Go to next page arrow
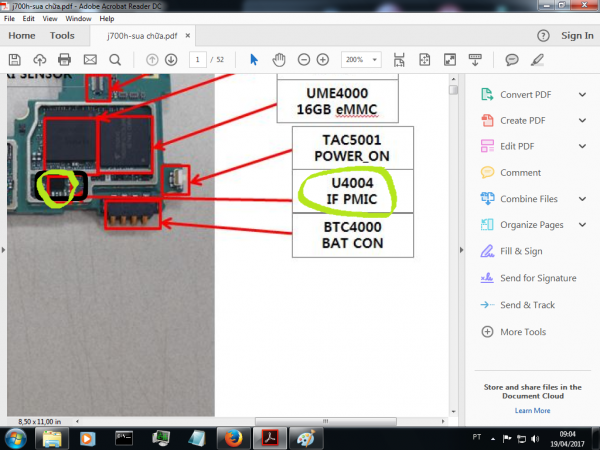This screenshot has width=600, height=450. (171, 60)
